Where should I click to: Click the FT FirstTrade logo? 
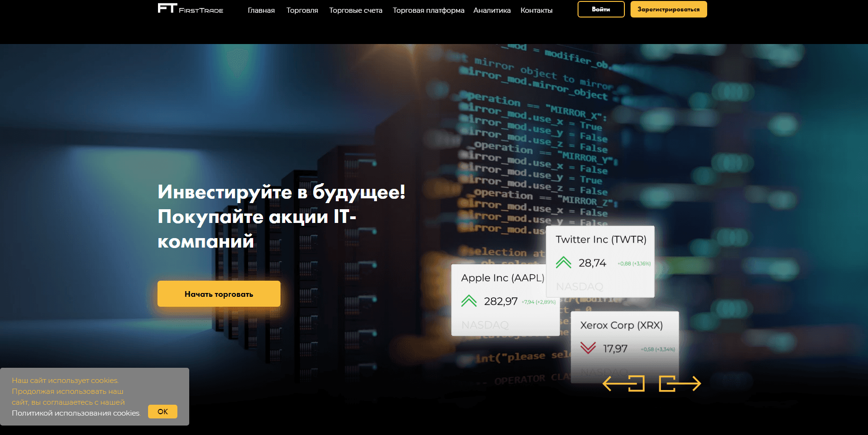click(x=190, y=9)
